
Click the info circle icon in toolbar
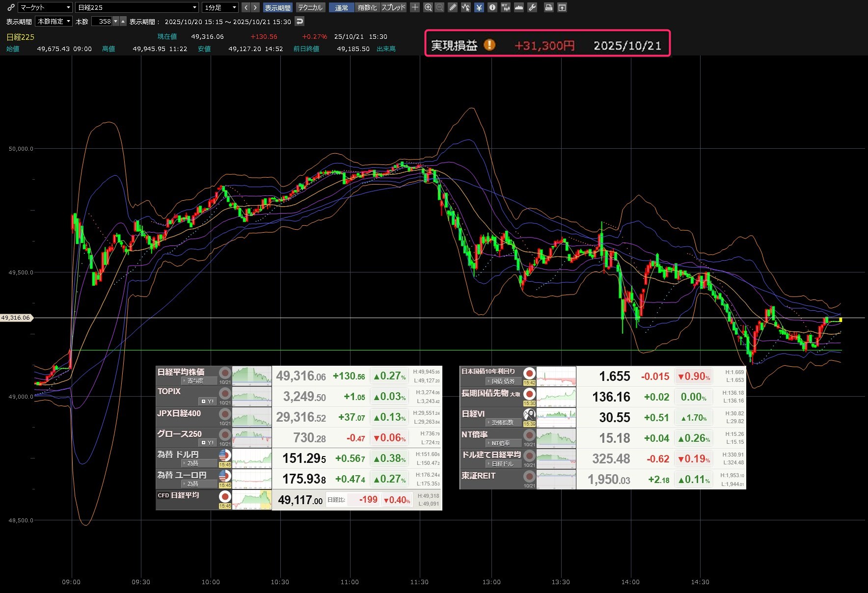click(492, 7)
